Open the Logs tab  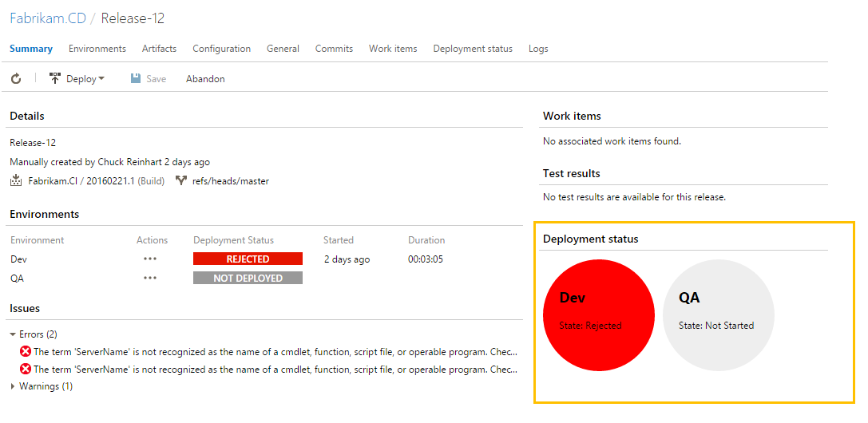[538, 49]
